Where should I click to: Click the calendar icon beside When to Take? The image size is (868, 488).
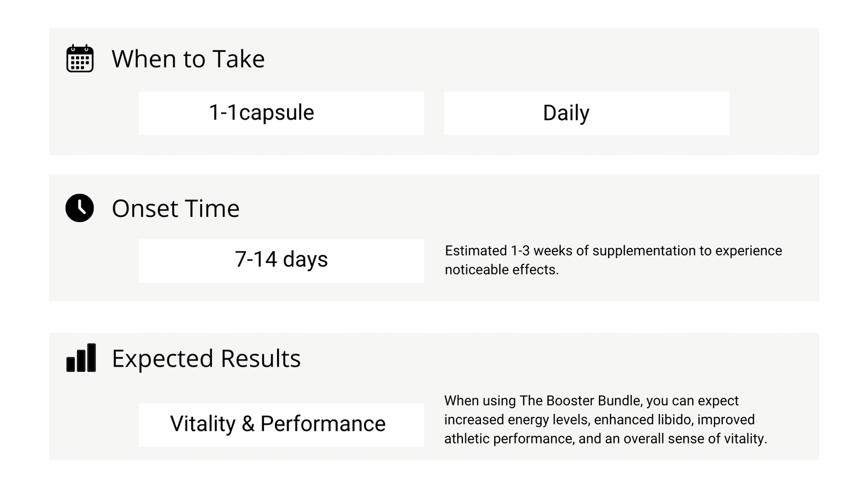pyautogui.click(x=80, y=58)
